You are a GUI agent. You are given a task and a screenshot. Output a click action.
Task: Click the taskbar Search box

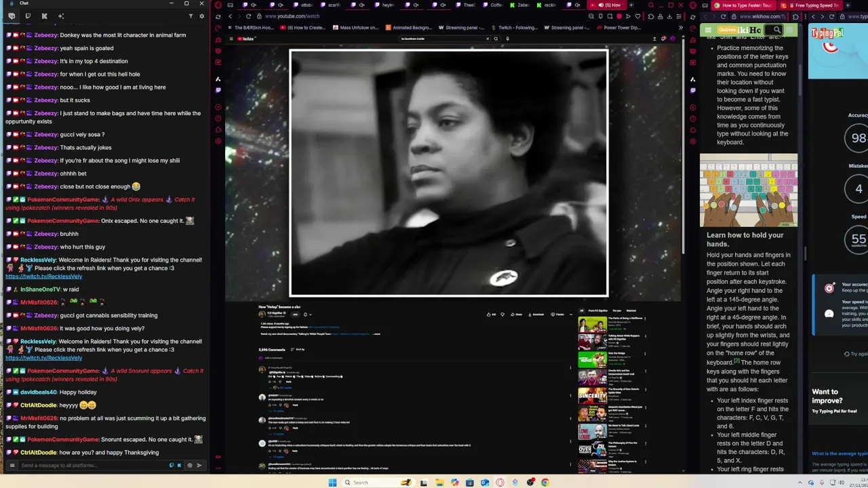coord(378,483)
